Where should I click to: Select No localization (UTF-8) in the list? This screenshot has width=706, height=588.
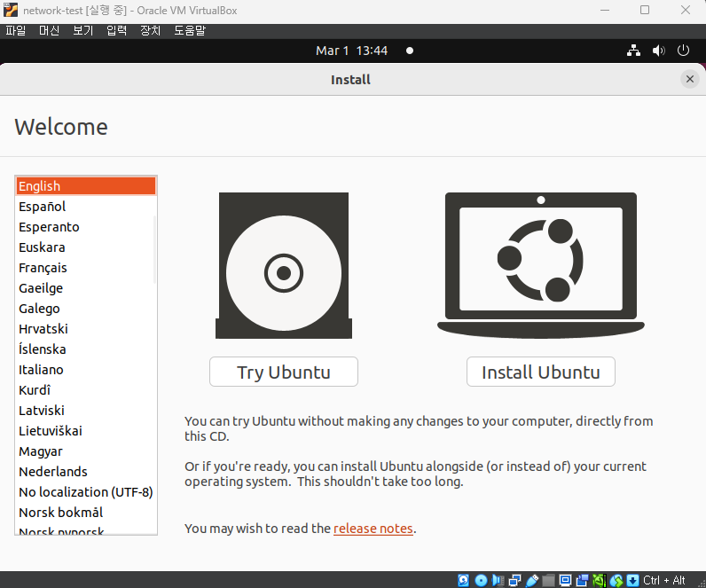85,492
